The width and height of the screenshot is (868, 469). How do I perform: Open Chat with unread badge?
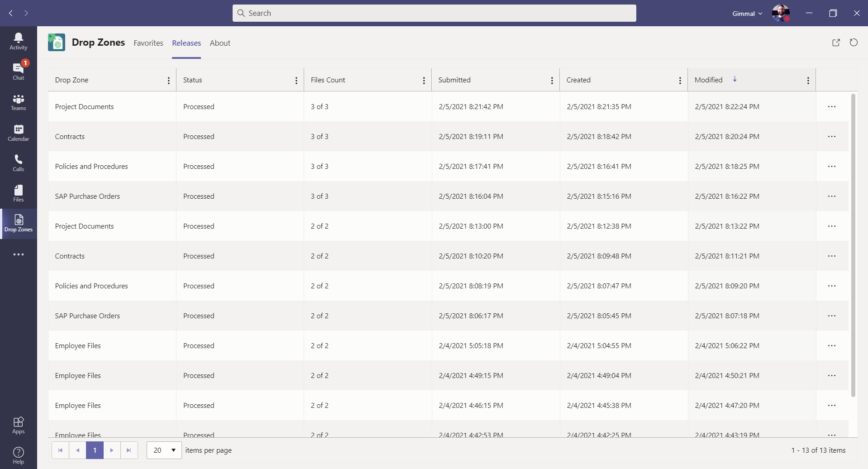pos(18,71)
